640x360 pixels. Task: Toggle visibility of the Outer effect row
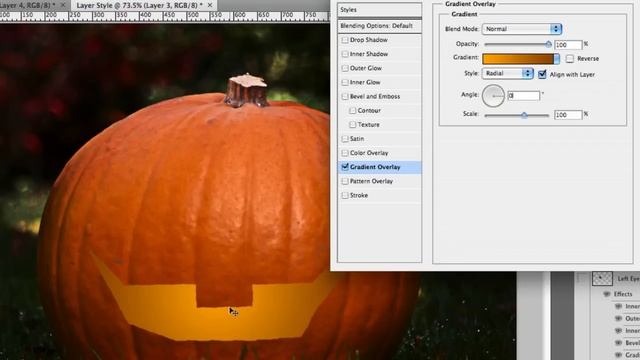click(x=618, y=319)
